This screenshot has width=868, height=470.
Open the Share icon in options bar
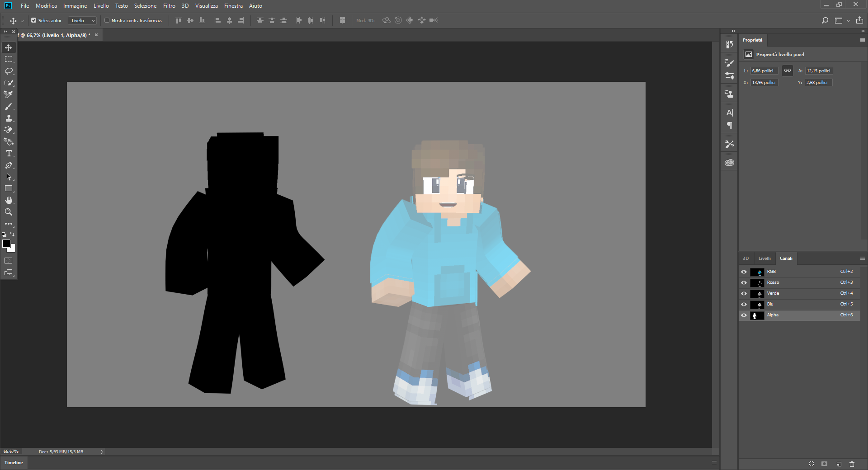(859, 20)
